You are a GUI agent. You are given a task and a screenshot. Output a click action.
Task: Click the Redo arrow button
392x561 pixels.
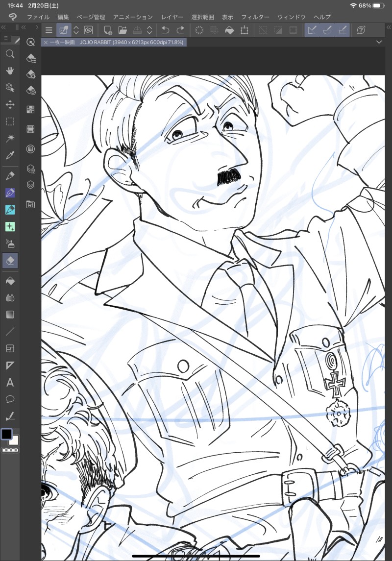pyautogui.click(x=180, y=30)
